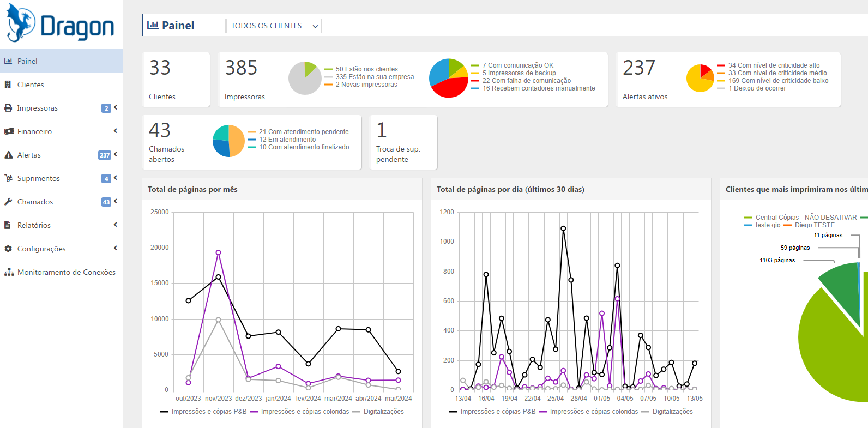Image resolution: width=868 pixels, height=428 pixels.
Task: Open the TODOS OS CLIENTES dropdown
Action: coord(273,26)
